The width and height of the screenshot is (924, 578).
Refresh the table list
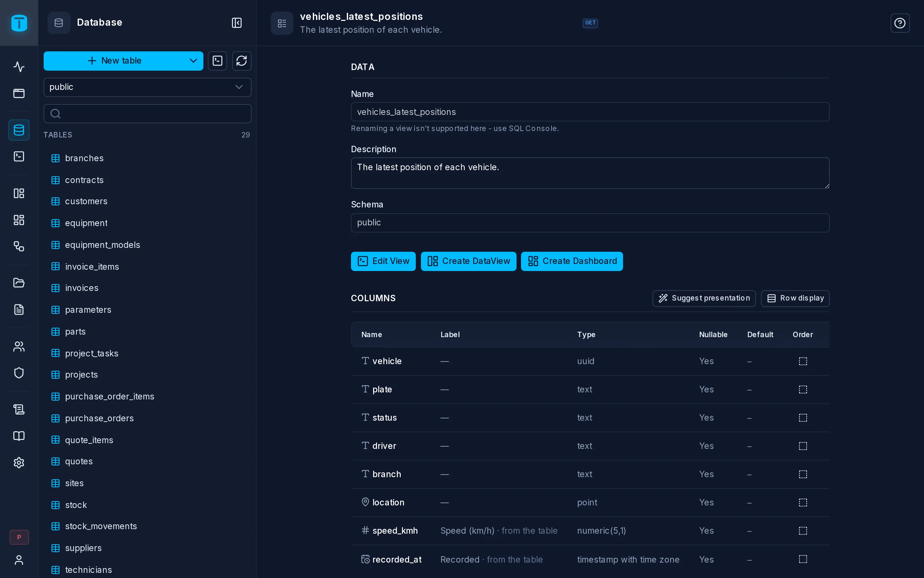[242, 61]
